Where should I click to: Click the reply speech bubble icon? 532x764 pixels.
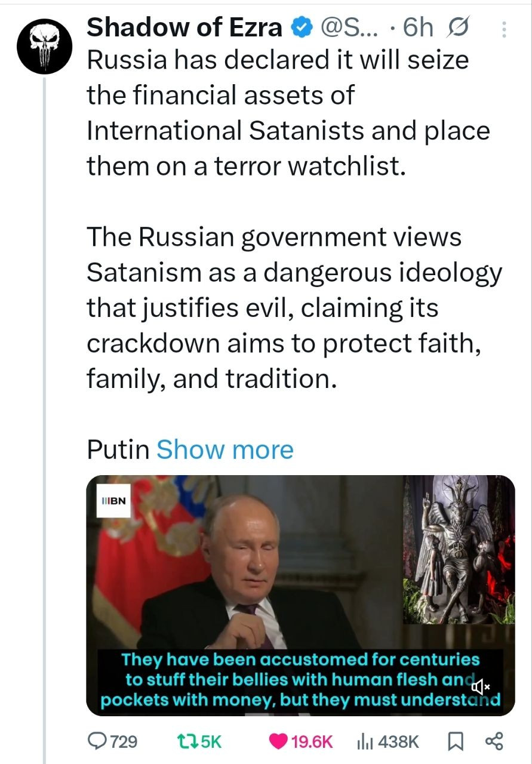[x=97, y=741]
